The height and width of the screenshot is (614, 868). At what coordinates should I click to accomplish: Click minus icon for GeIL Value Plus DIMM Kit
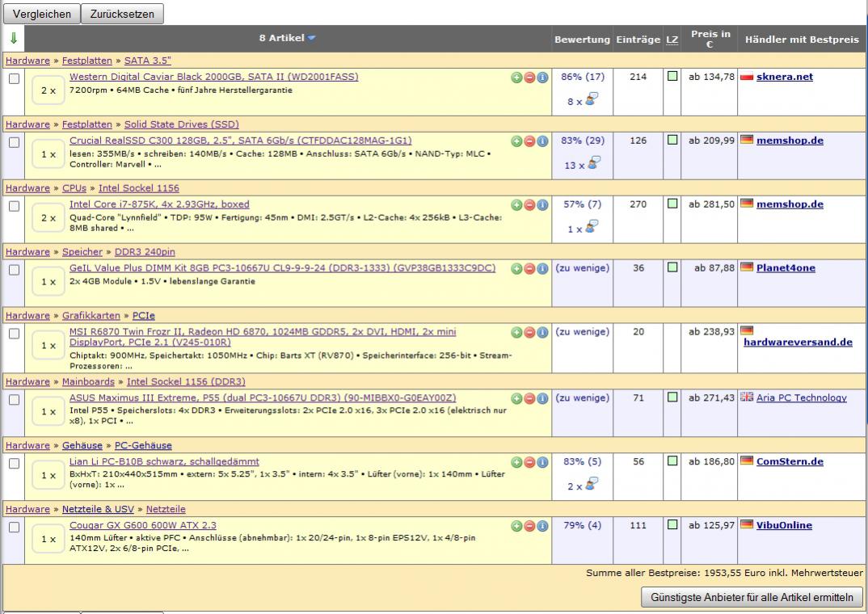point(529,268)
